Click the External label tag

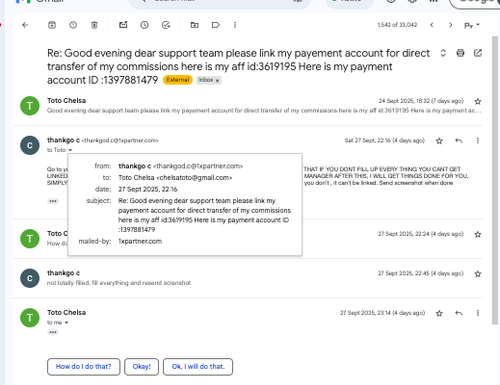pyautogui.click(x=178, y=80)
